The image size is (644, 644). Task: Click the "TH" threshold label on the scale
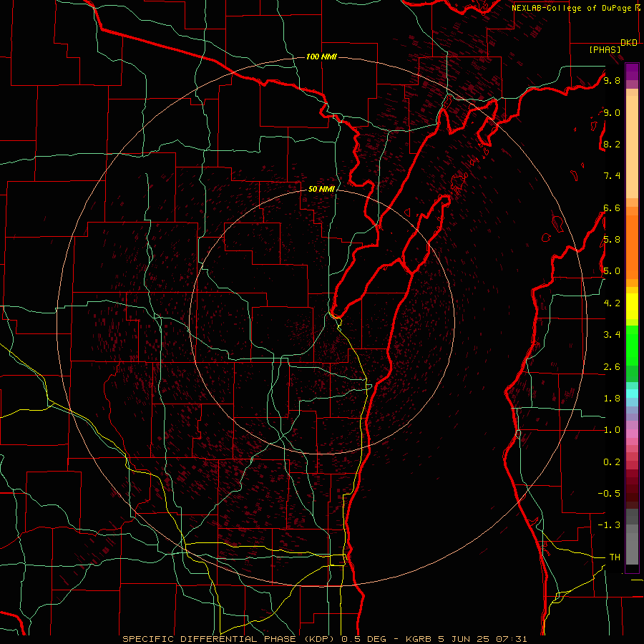click(x=615, y=557)
